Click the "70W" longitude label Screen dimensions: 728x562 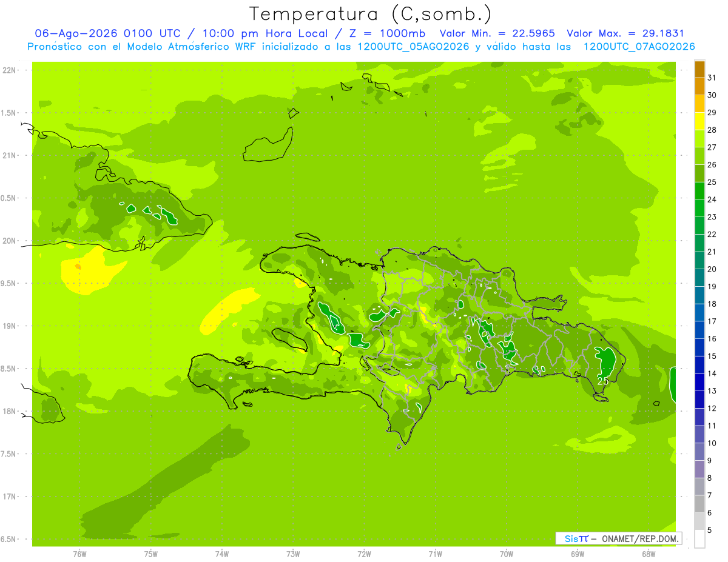[x=507, y=554]
